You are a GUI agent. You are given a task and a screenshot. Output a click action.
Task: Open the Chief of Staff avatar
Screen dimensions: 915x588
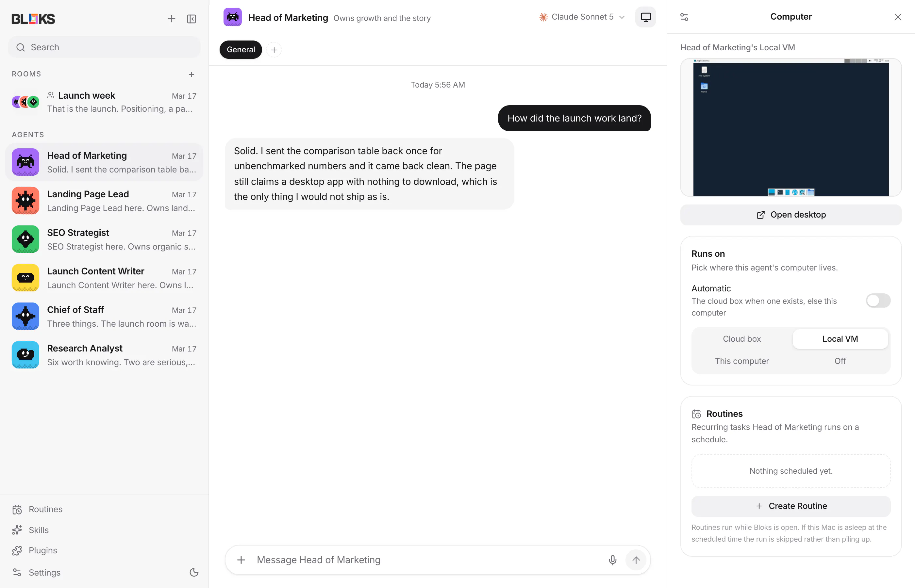25,316
